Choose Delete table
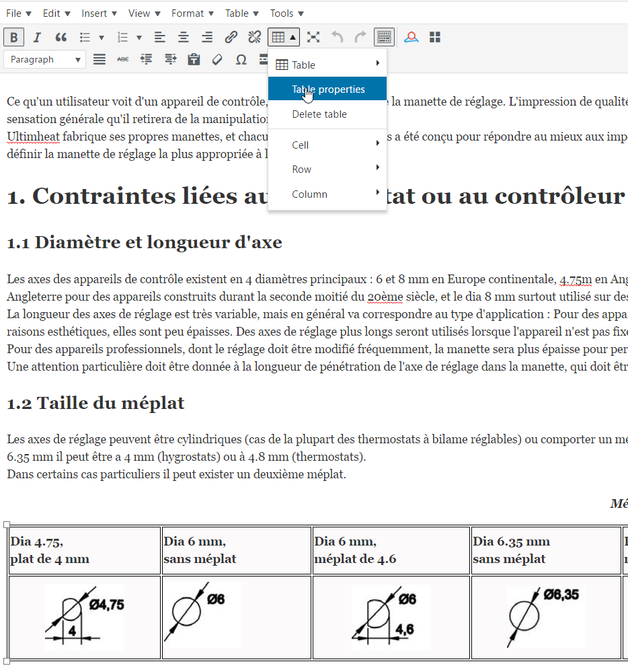 (327, 114)
